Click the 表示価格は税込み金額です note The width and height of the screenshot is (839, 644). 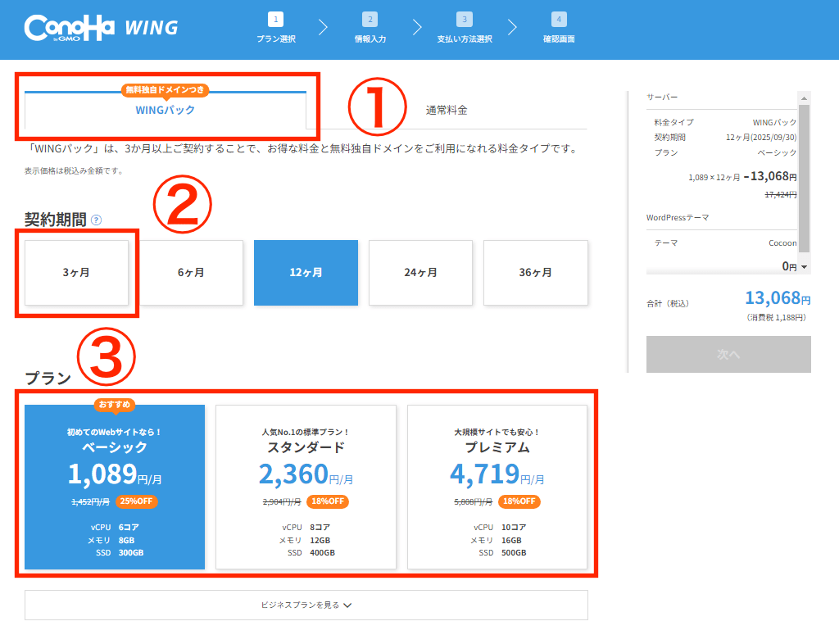pos(75,171)
